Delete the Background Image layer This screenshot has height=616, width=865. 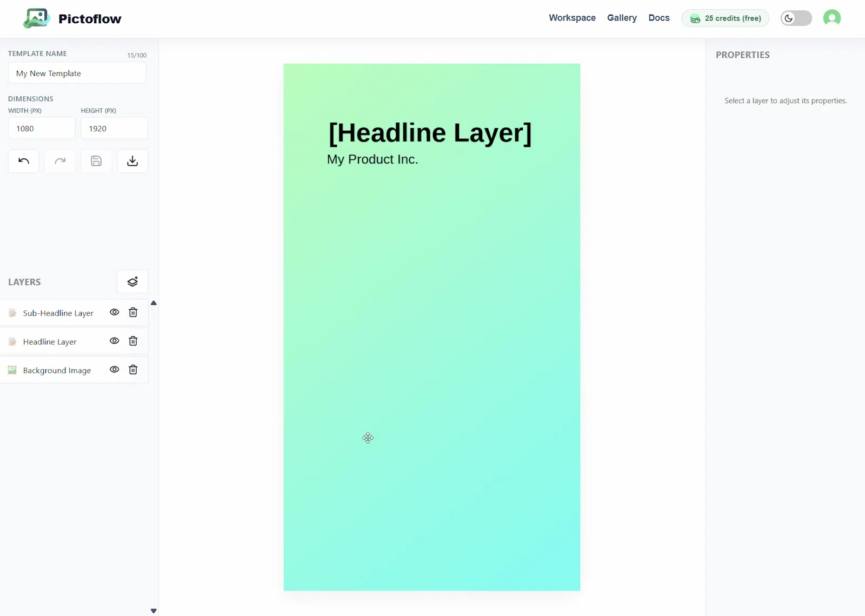pos(133,370)
